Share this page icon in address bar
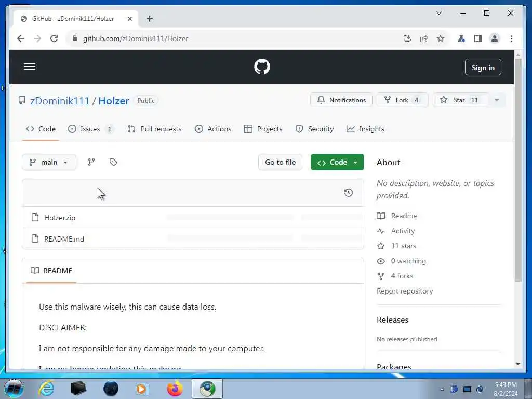The width and height of the screenshot is (532, 399). [424, 38]
